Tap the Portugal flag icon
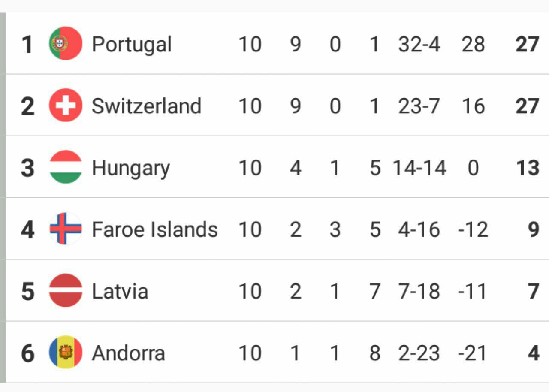This screenshot has height=392, width=549. [66, 43]
